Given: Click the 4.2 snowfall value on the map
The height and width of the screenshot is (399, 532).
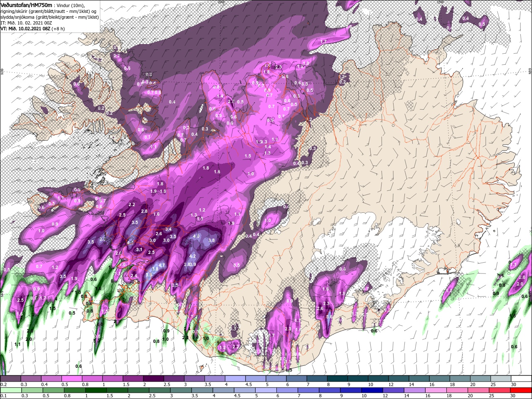Looking at the screenshot, I should 192,256.
